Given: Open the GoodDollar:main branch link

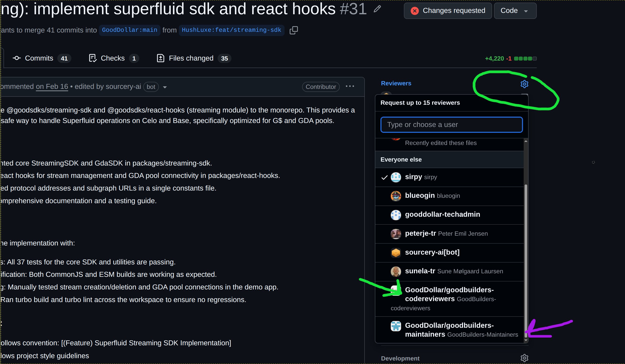Looking at the screenshot, I should 129,30.
